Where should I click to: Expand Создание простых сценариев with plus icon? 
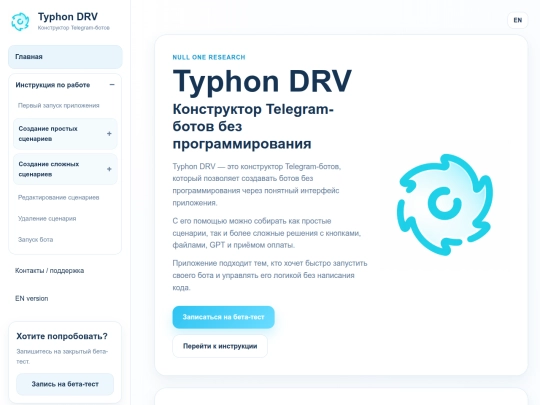tap(109, 134)
